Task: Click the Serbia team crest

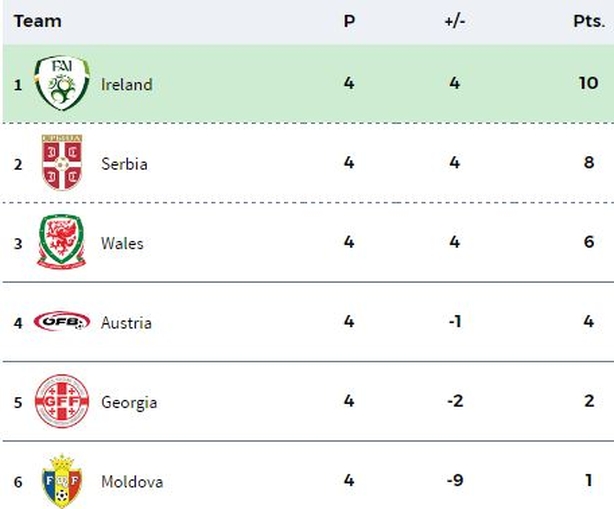Action: point(62,162)
